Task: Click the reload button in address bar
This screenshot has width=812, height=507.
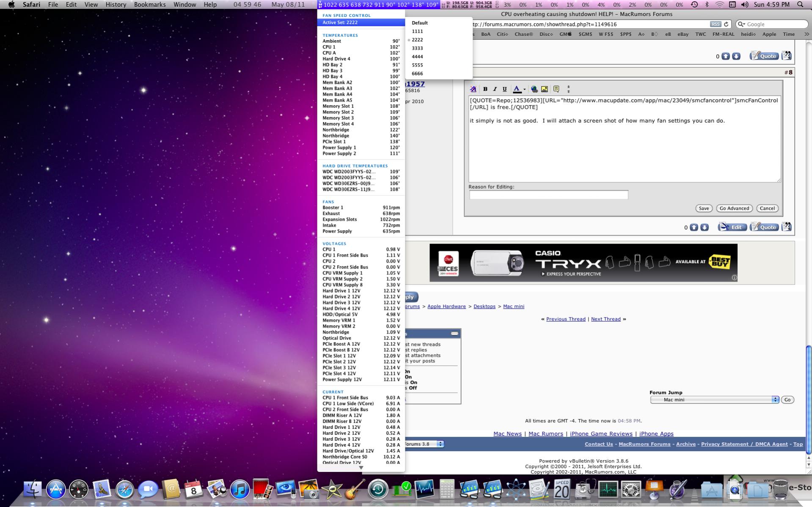Action: 726,24
